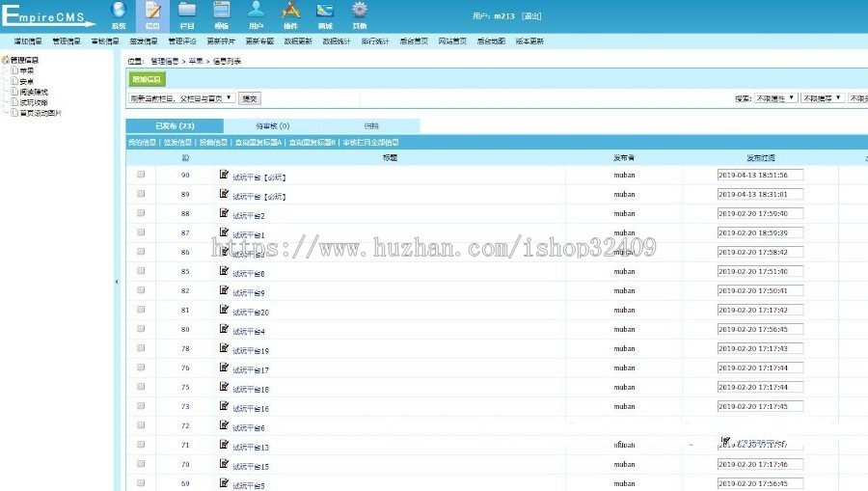Click the EmpireCMS logo
868x491 pixels.
(x=47, y=15)
